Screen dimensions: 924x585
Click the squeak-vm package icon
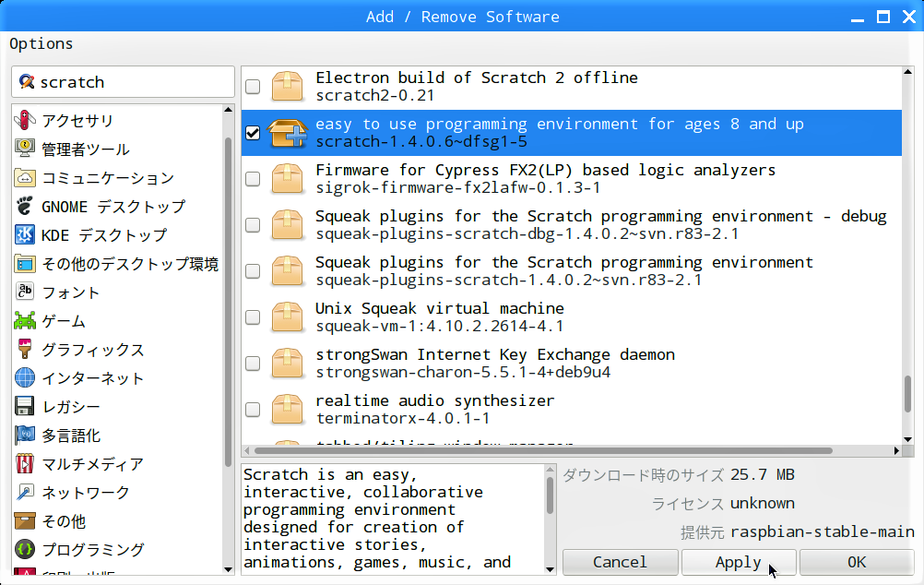point(287,317)
